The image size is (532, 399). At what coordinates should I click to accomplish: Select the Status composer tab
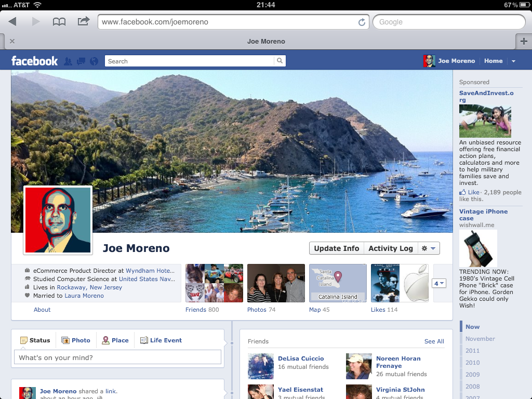tap(35, 340)
